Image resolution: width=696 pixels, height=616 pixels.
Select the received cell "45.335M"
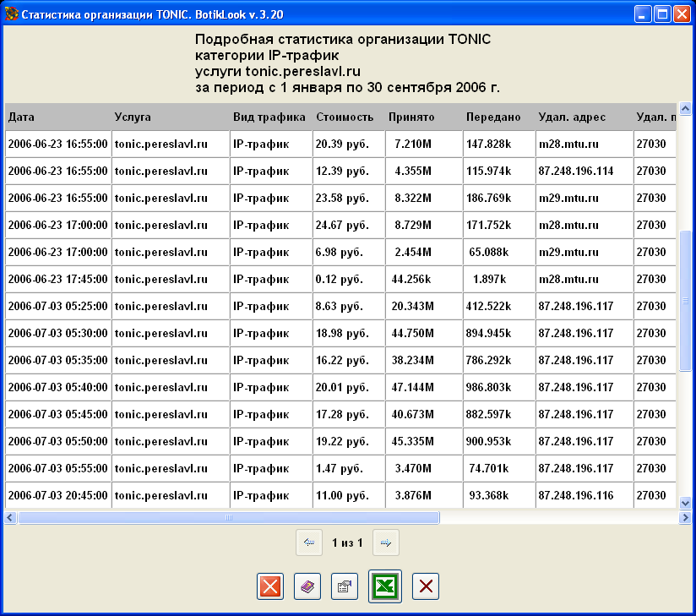pos(424,441)
